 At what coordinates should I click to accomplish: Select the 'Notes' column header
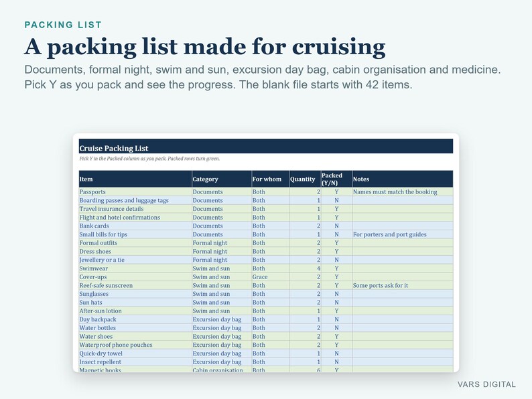pos(403,179)
